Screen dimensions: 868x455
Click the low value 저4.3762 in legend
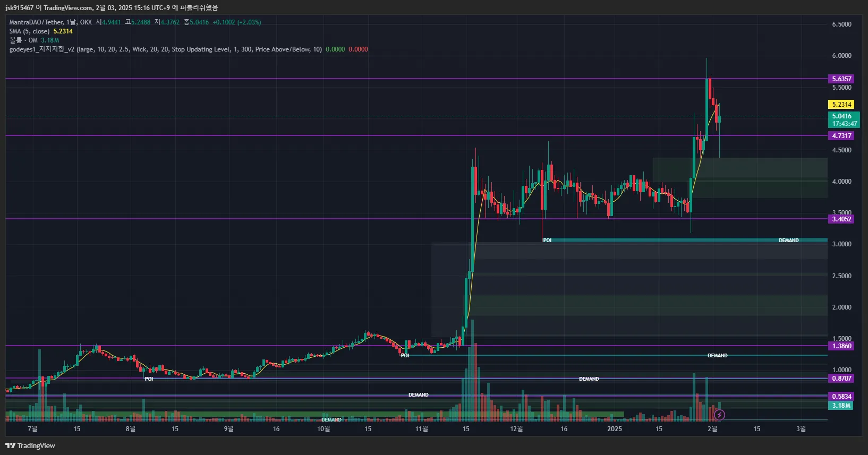[x=167, y=22]
